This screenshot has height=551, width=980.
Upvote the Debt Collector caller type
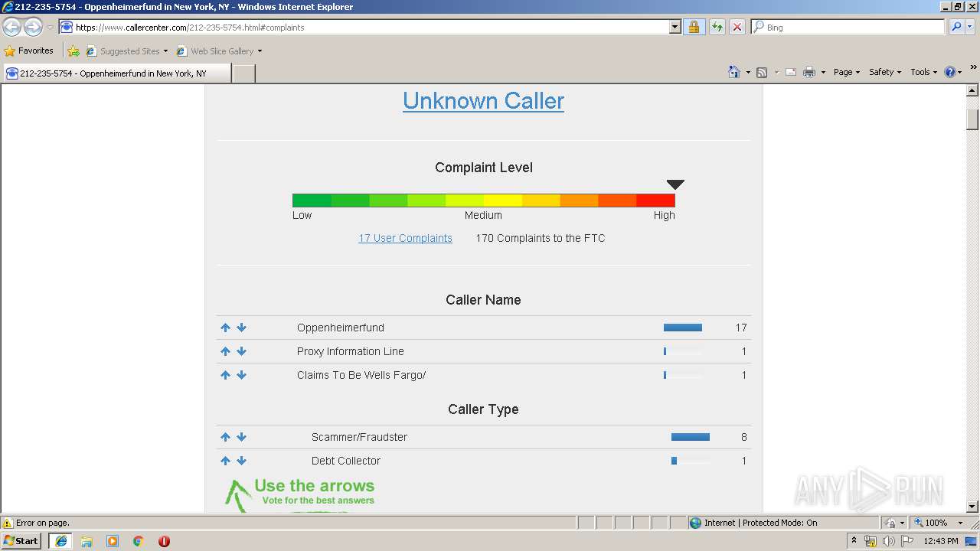point(225,461)
